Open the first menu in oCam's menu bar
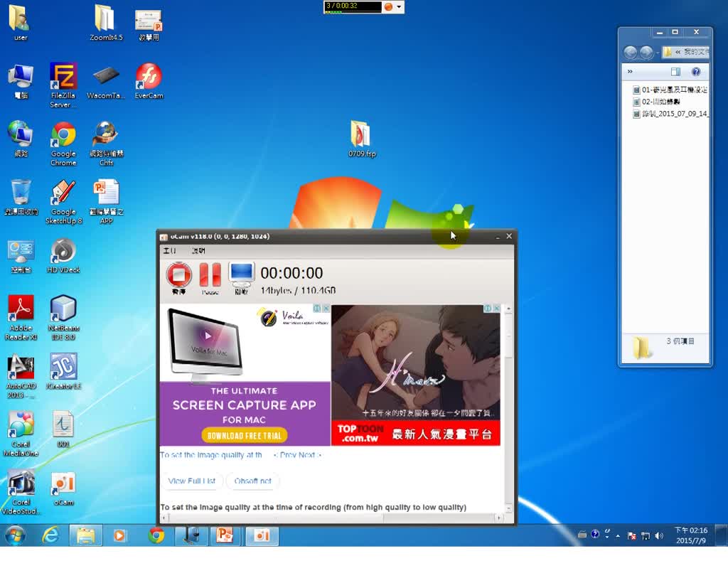This screenshot has height=583, width=728. coord(169,251)
